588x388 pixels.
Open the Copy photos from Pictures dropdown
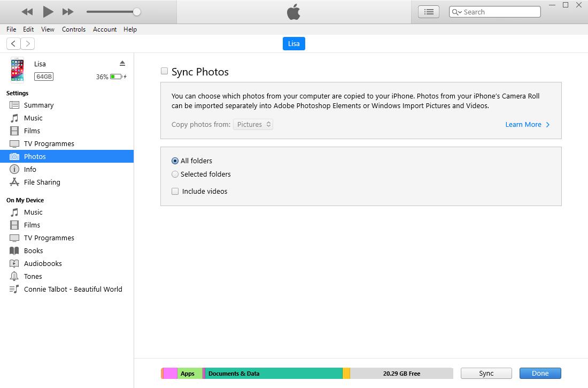click(x=253, y=124)
